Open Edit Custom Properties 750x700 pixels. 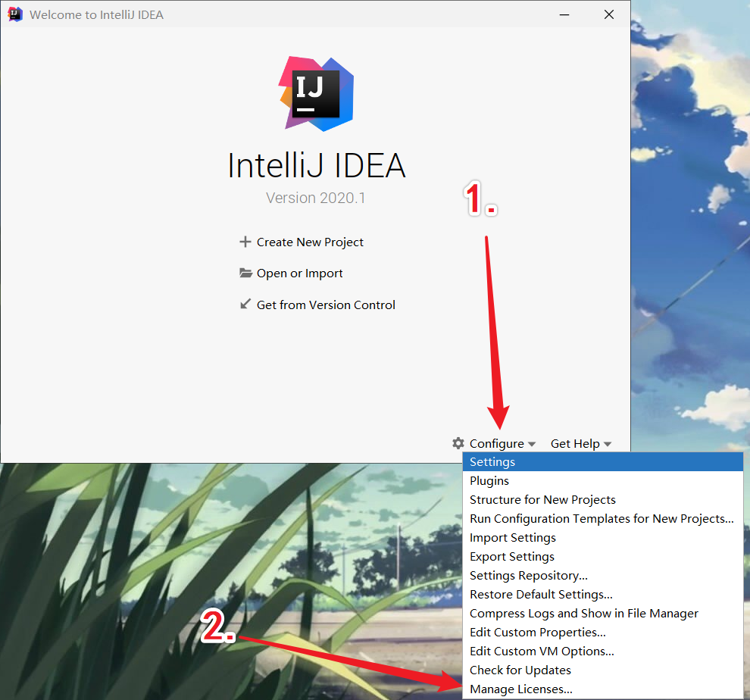[x=603, y=632]
